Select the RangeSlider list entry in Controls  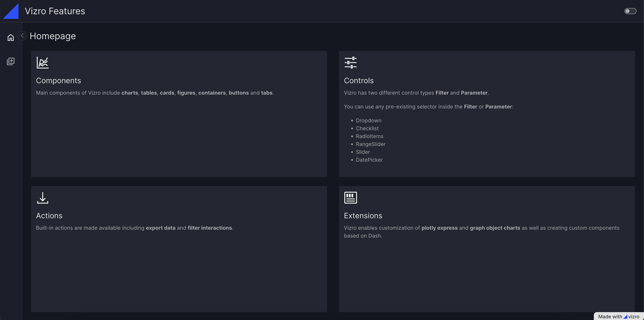(x=371, y=144)
